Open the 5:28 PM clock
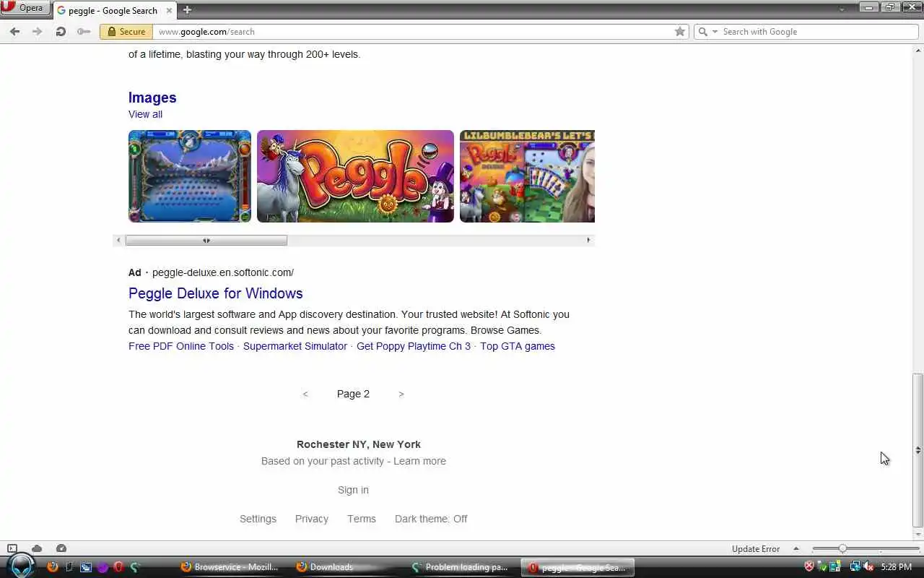This screenshot has width=924, height=578. [896, 567]
